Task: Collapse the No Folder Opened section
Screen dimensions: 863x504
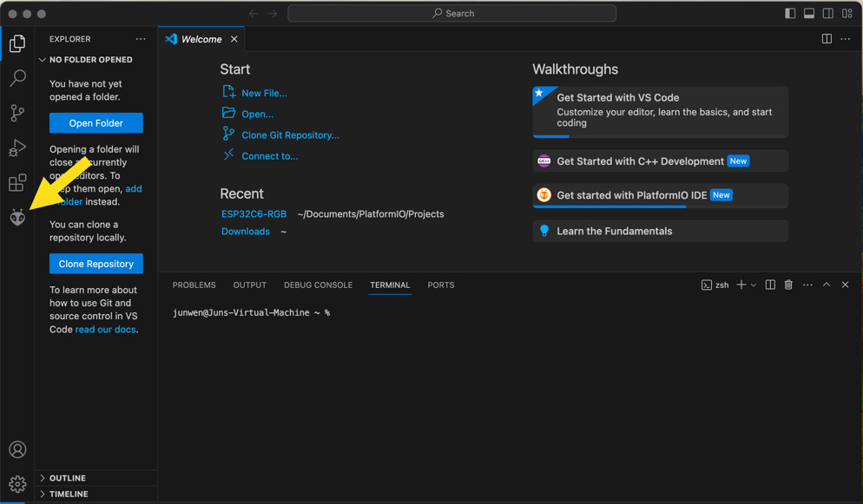Action: click(x=91, y=59)
